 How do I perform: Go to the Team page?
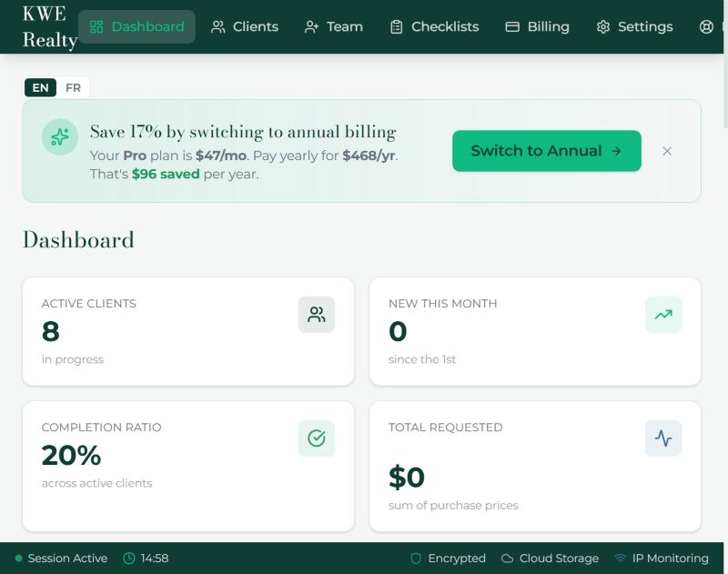click(334, 27)
